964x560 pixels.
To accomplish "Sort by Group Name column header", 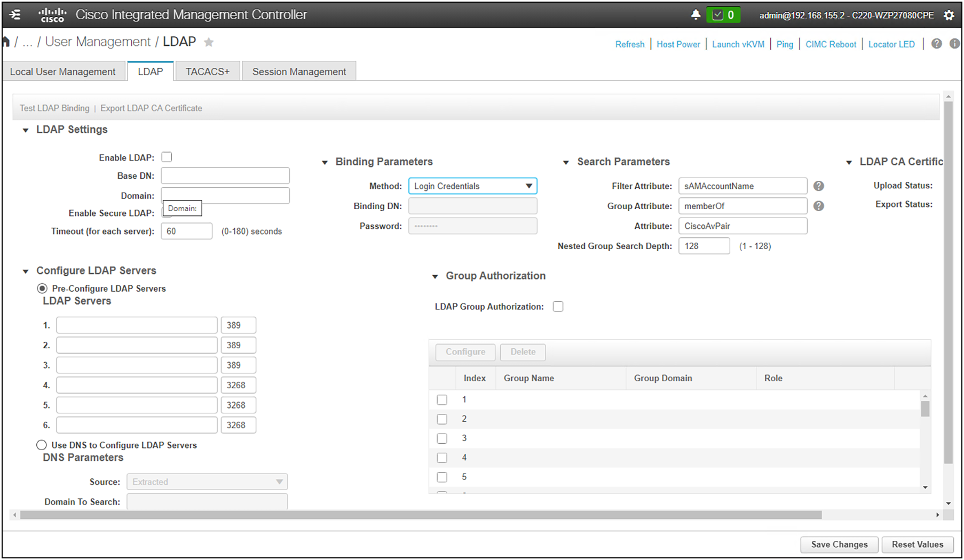I will pyautogui.click(x=529, y=378).
